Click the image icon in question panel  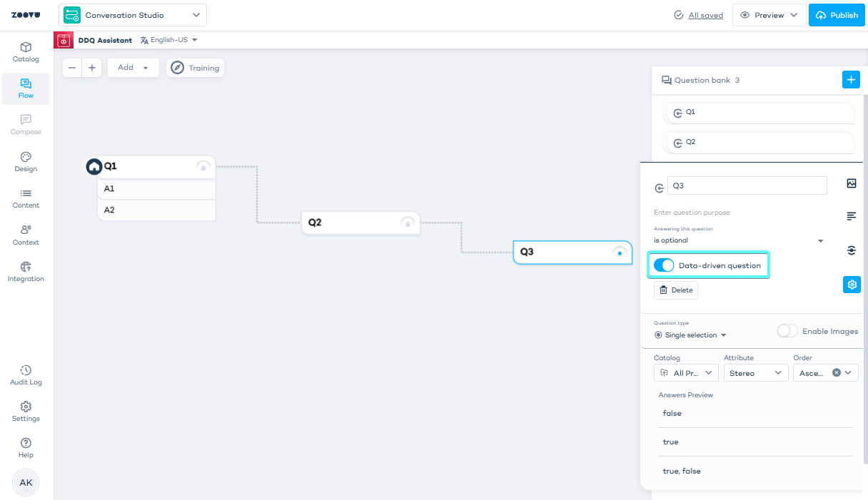click(851, 184)
